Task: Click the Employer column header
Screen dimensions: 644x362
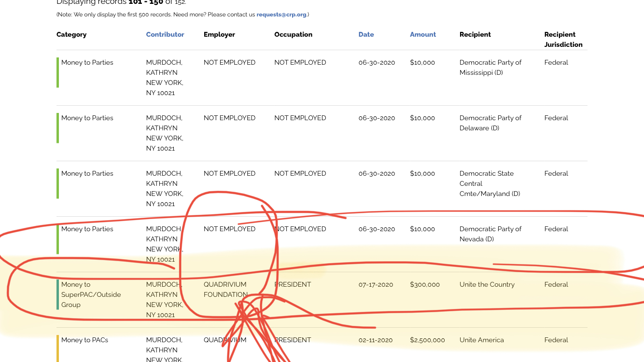Action: click(x=219, y=34)
